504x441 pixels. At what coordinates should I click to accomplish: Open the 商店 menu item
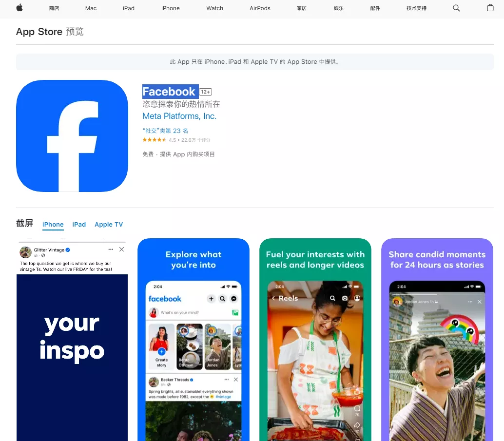(x=54, y=8)
